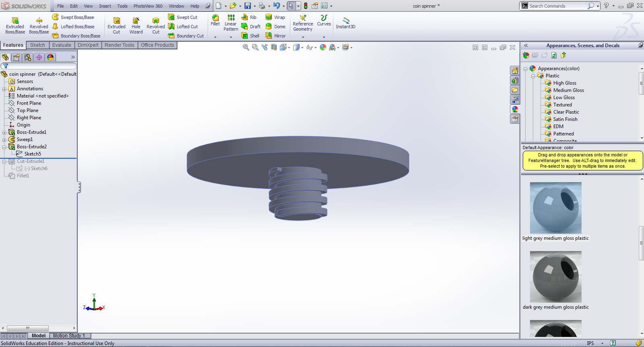The image size is (644, 347).
Task: Select the Extruded Boss/Base tool
Action: click(x=15, y=26)
